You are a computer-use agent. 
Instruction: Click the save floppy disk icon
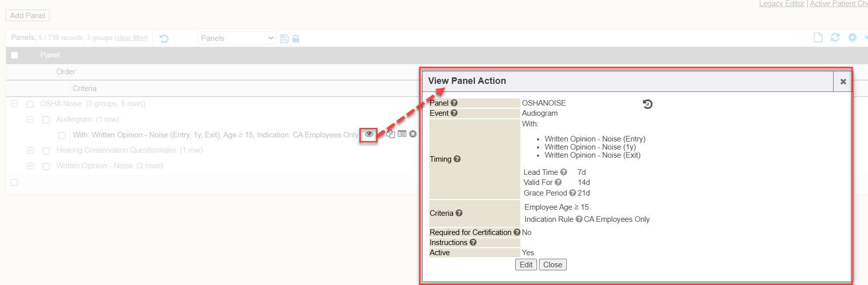tap(284, 38)
